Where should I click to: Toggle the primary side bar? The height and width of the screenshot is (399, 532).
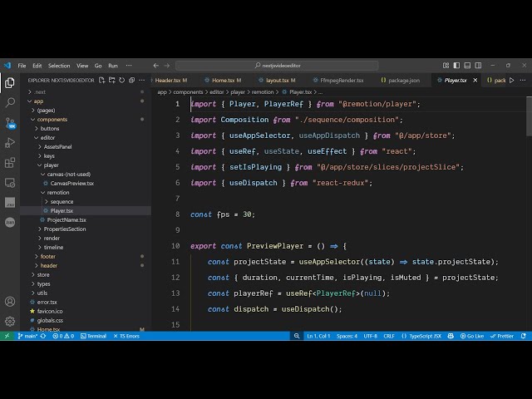[x=456, y=66]
